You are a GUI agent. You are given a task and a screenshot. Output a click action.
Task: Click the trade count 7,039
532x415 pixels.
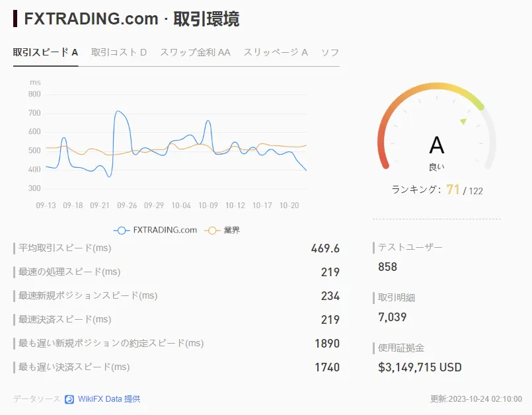point(392,317)
